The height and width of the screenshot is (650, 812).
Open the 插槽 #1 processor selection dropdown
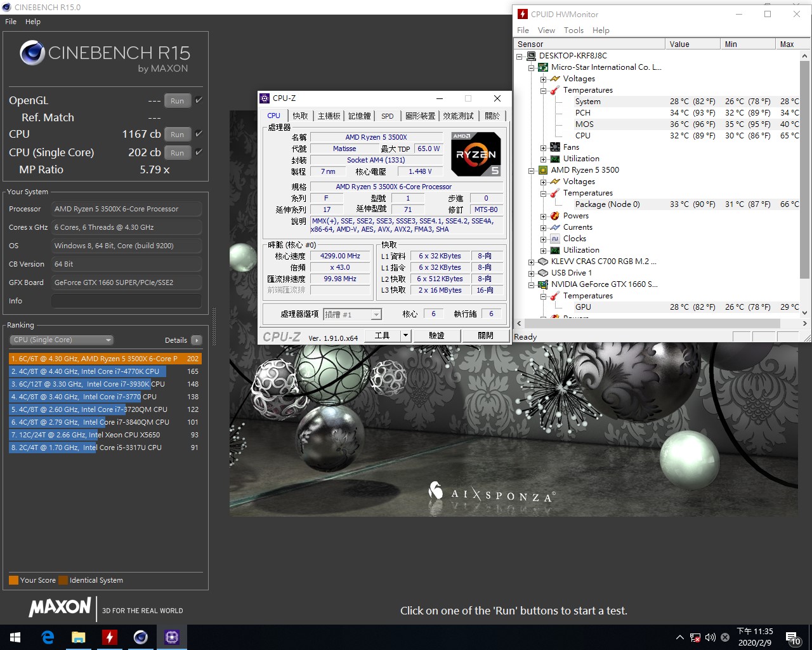[x=353, y=314]
